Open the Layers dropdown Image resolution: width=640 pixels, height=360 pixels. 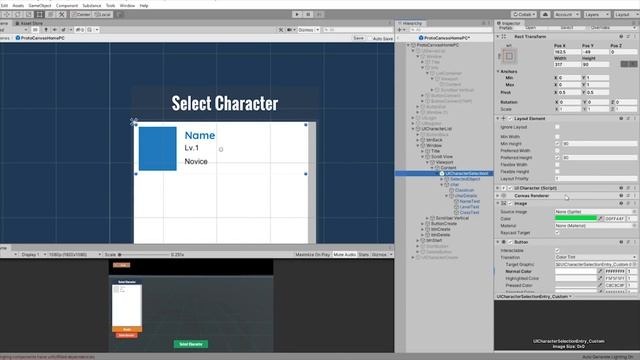596,14
